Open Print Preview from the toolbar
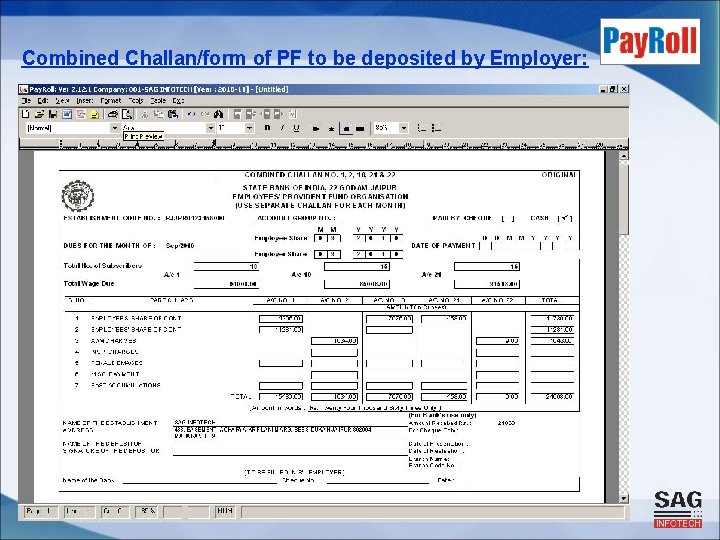This screenshot has height=540, width=720. (127, 114)
